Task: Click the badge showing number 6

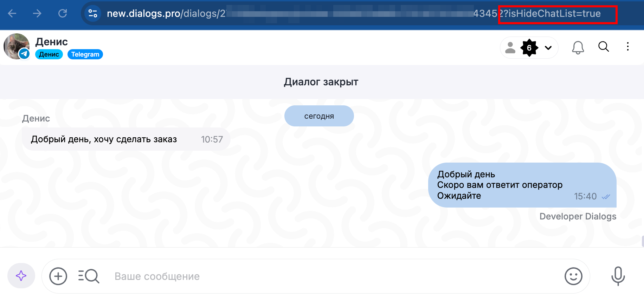Action: point(529,48)
